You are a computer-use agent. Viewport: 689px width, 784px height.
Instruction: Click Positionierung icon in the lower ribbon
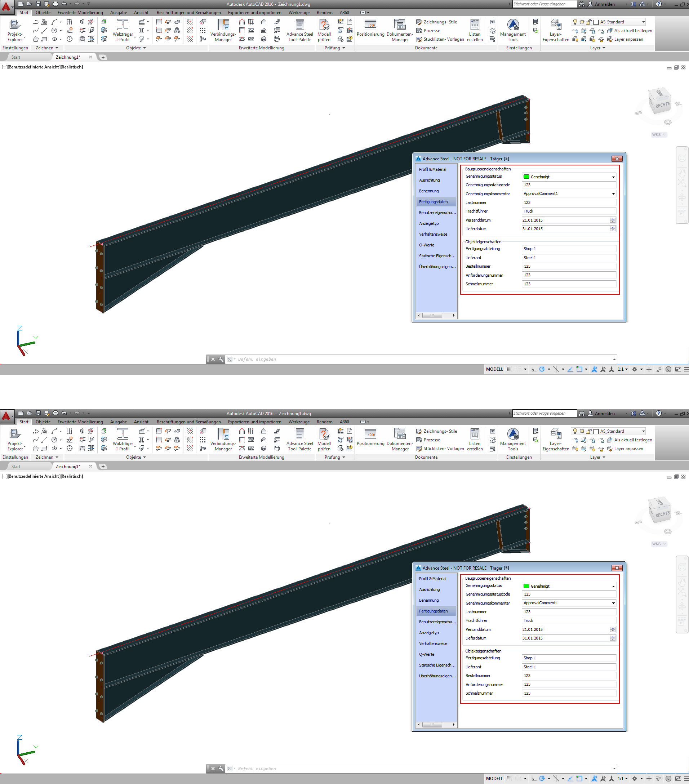click(x=370, y=437)
